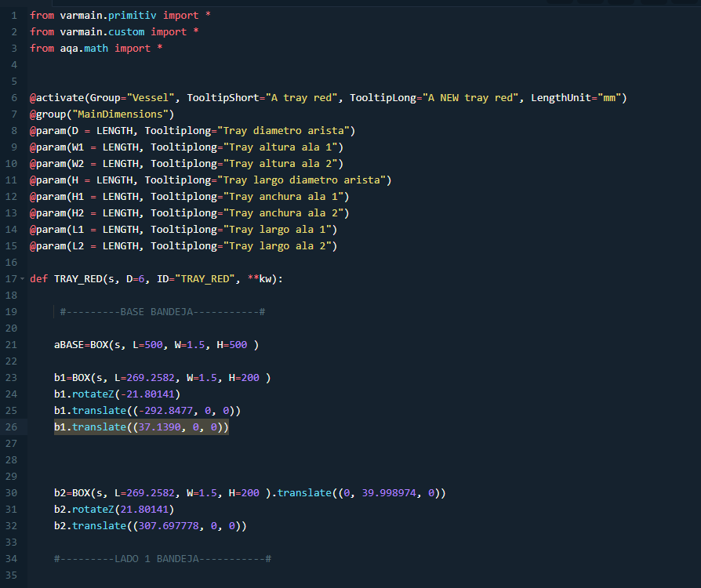Click the aBASE=BOX assignment line
The image size is (701, 588).
pyautogui.click(x=157, y=345)
